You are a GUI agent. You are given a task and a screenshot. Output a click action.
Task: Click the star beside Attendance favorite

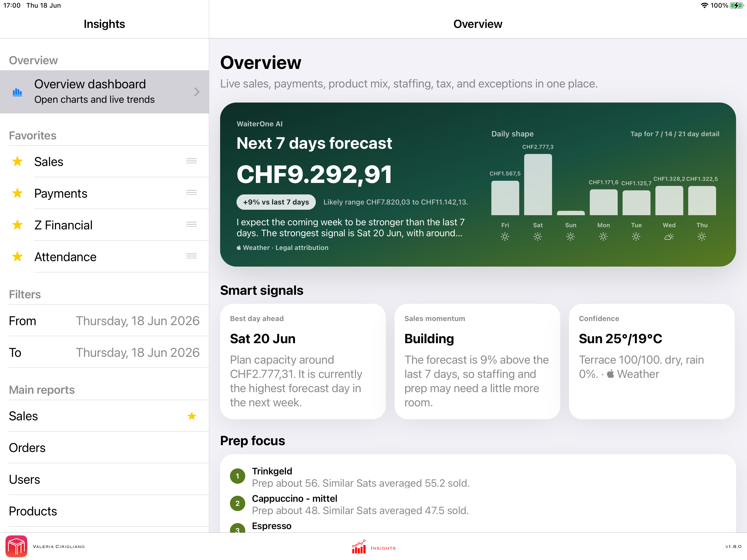17,257
